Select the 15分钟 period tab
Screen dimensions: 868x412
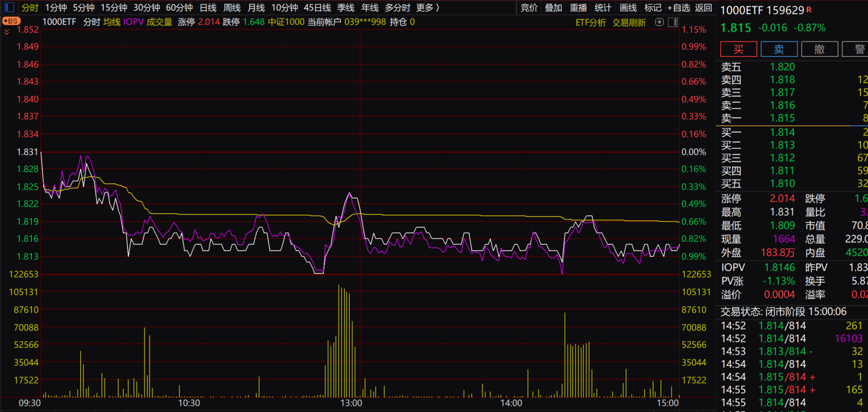[114, 7]
